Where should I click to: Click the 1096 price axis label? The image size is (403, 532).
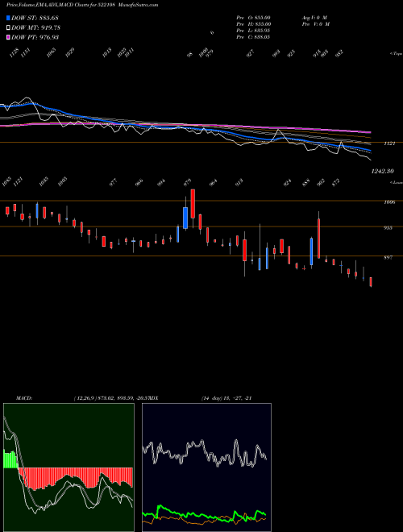389,202
